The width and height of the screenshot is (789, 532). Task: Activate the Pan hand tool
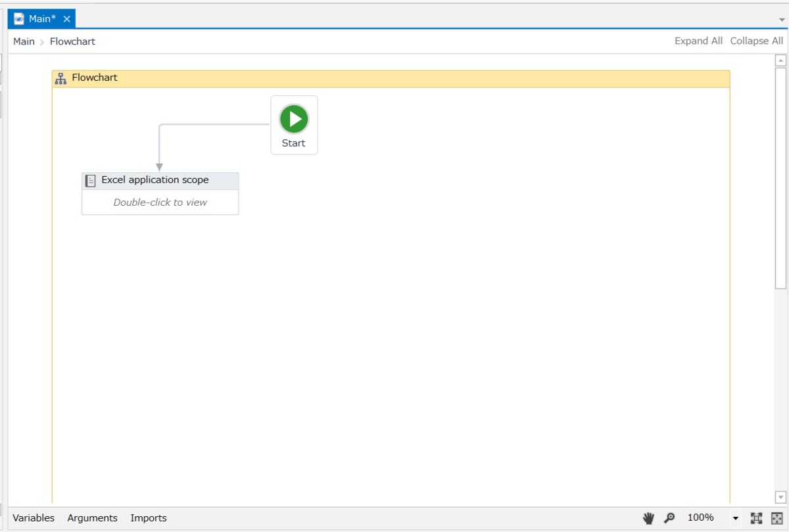648,518
